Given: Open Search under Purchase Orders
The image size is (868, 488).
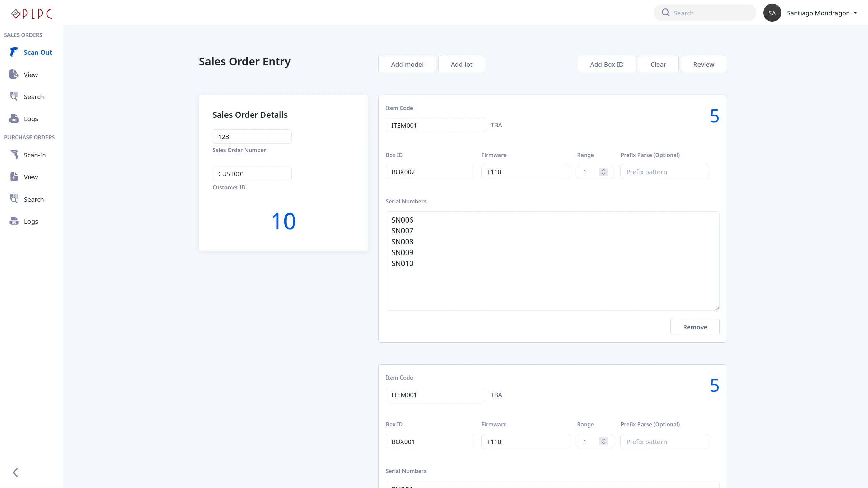Looking at the screenshot, I should click(x=34, y=199).
